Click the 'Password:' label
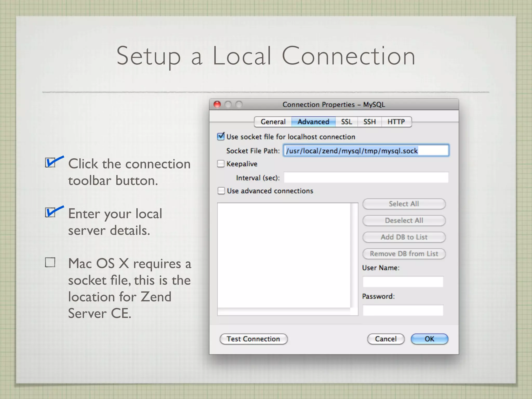532x399 pixels. (378, 296)
